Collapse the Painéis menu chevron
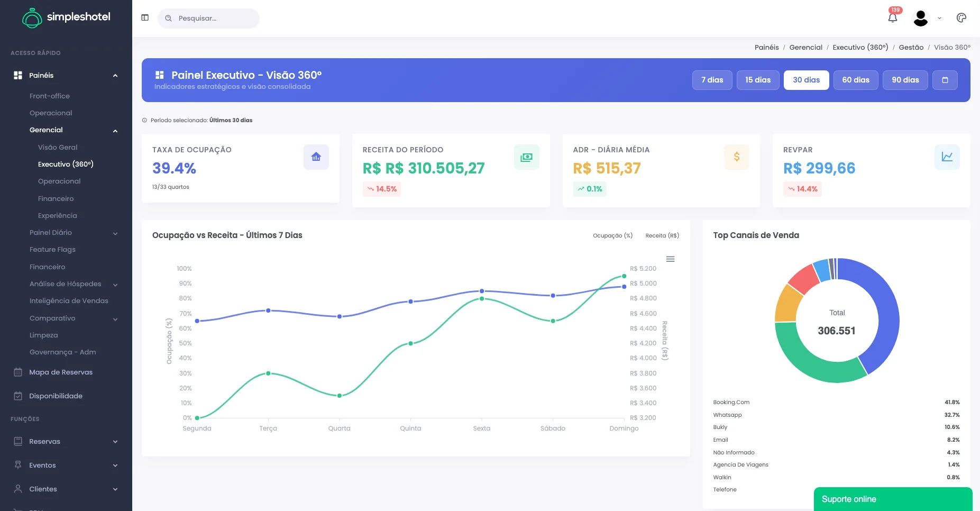This screenshot has height=511, width=980. pos(115,76)
